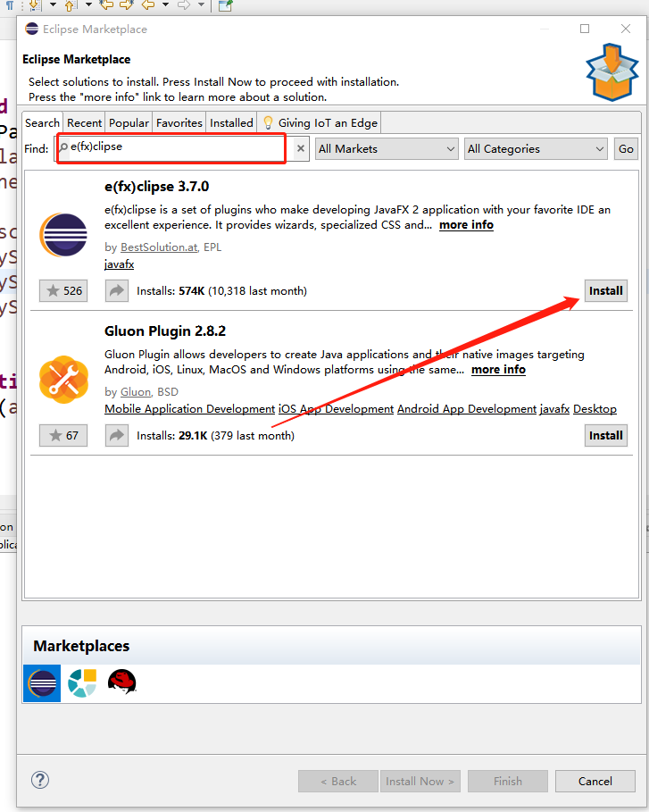The image size is (649, 812).
Task: Expand the All Categories dropdown
Action: tap(536, 148)
